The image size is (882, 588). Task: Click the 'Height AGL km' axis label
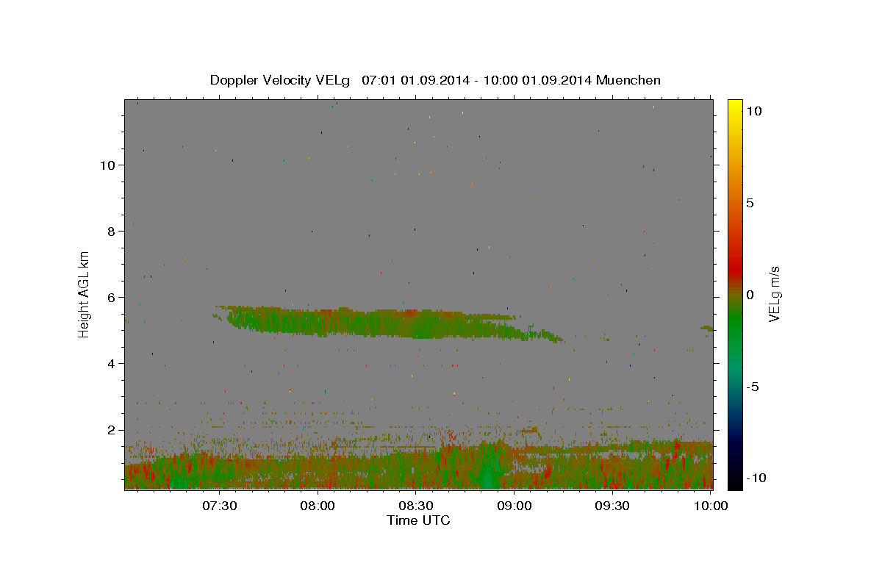(85, 295)
